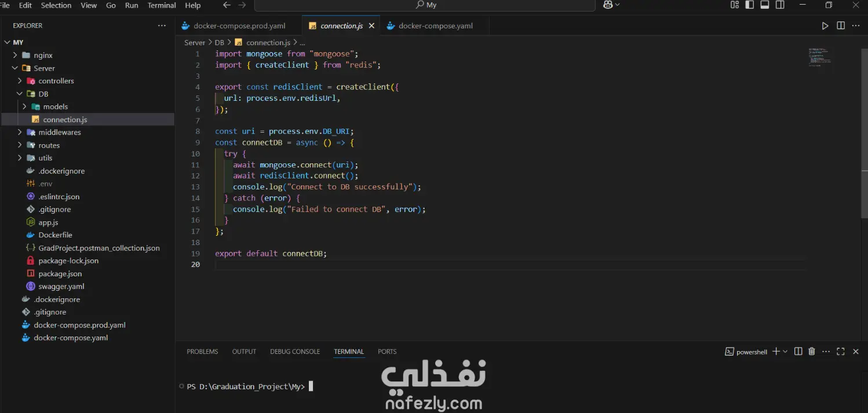
Task: Open the Run menu
Action: pyautogui.click(x=132, y=5)
